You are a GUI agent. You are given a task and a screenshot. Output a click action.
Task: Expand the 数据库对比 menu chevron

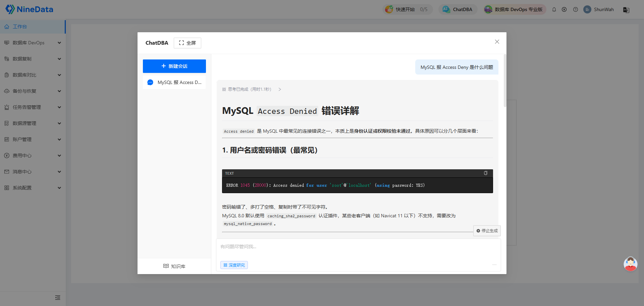[59, 75]
